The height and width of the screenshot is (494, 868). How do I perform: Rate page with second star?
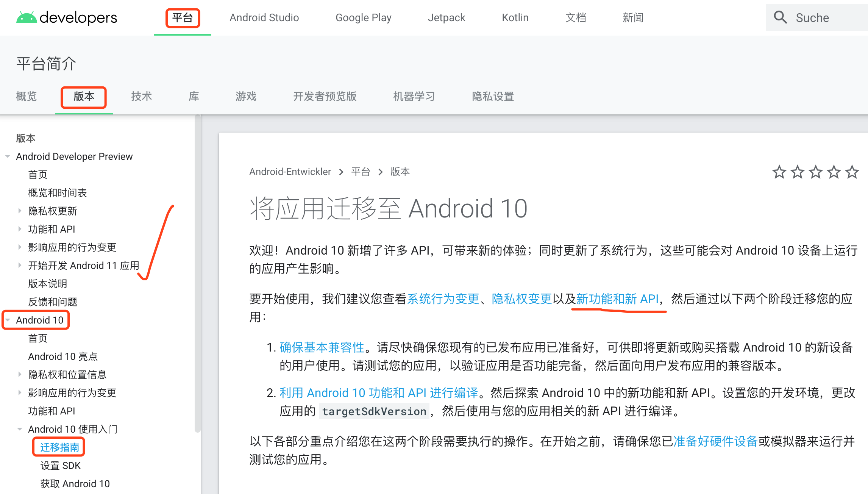(797, 172)
